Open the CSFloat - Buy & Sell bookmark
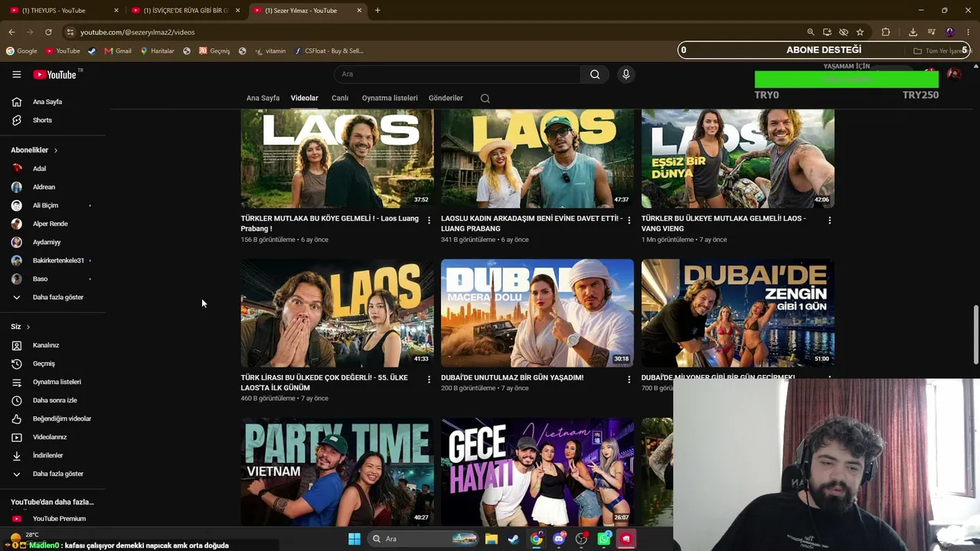The height and width of the screenshot is (551, 980). click(x=328, y=51)
